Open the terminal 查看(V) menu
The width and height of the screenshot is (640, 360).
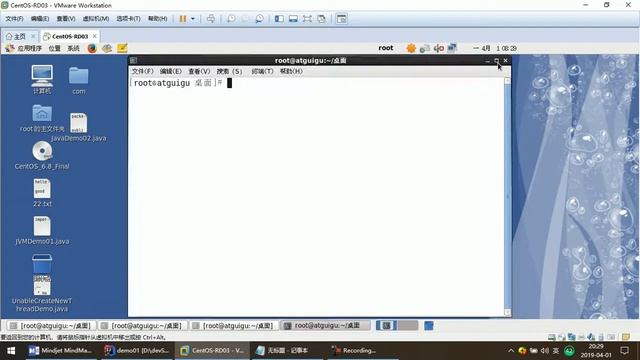coord(199,71)
